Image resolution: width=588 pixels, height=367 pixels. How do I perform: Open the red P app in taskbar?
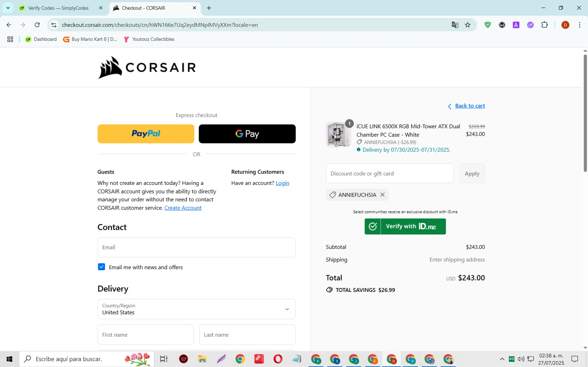click(259, 359)
